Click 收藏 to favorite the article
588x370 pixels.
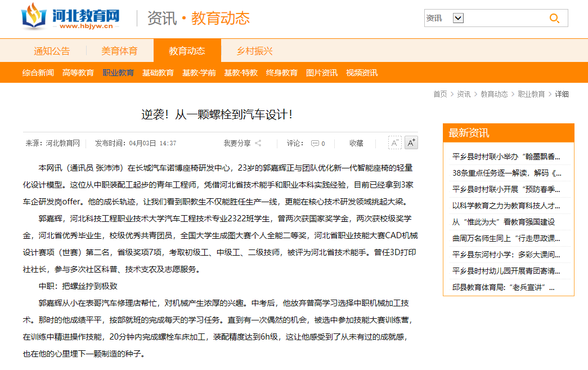355,143
